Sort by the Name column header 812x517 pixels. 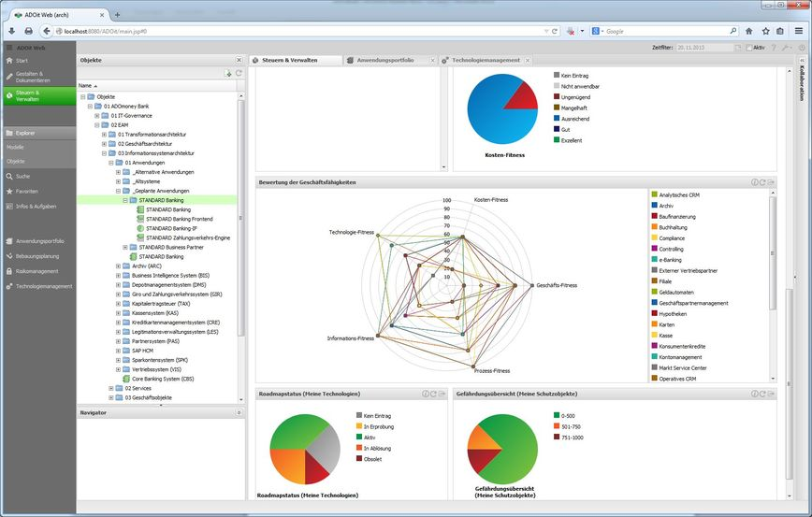[x=157, y=85]
